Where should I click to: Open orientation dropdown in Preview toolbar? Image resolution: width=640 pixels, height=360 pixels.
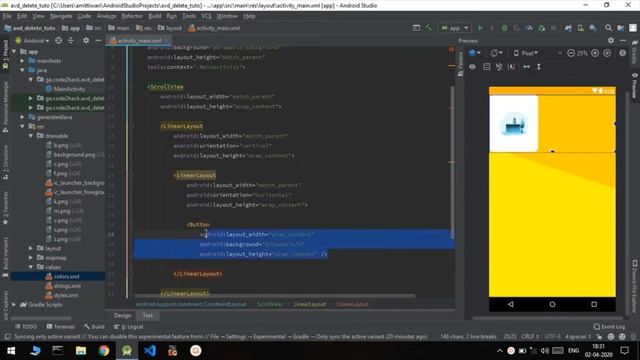pos(496,53)
